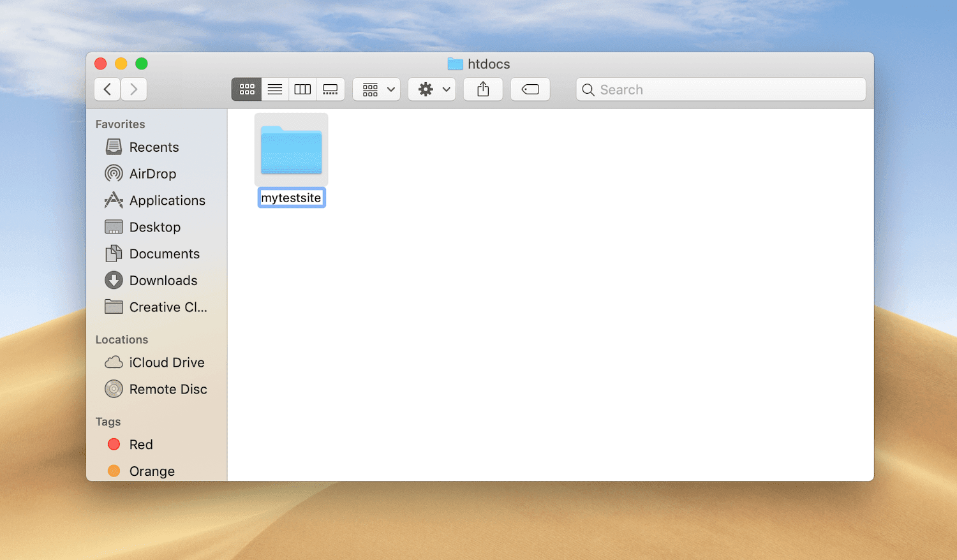Switch to icon view

click(x=247, y=89)
